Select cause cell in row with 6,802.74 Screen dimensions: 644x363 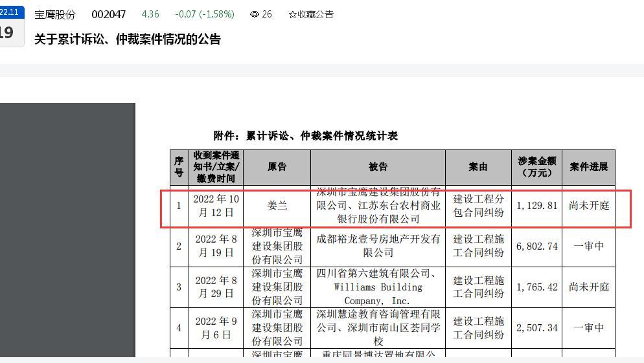click(x=479, y=246)
